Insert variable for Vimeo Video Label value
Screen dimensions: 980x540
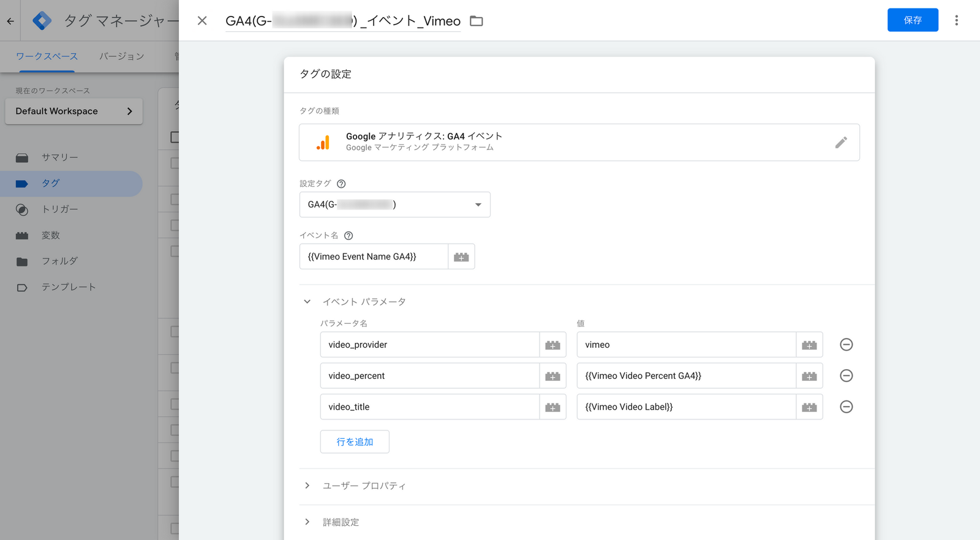click(809, 407)
